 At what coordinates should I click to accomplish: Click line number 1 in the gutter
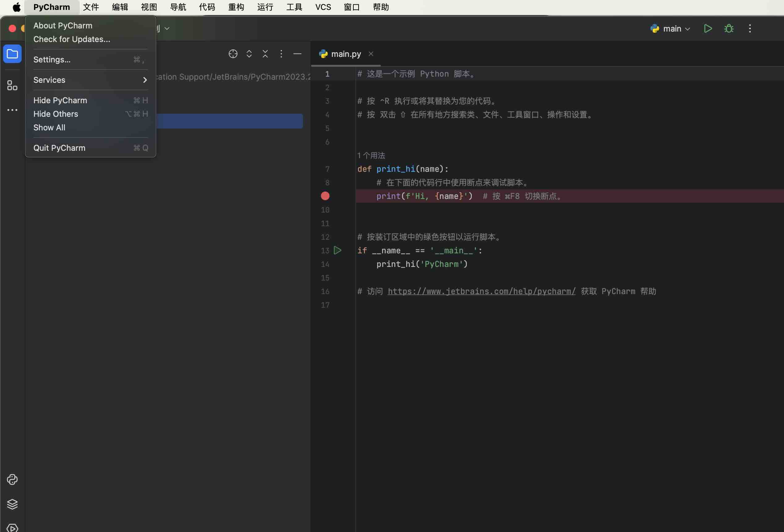[327, 74]
